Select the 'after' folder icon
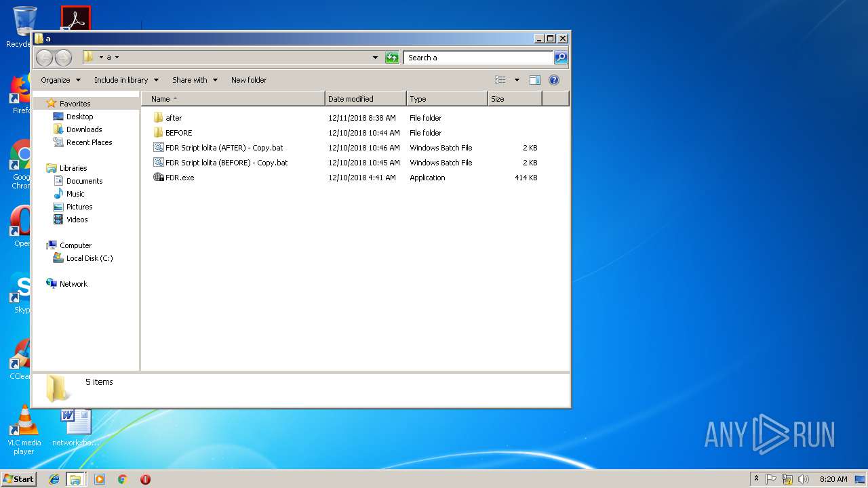868x488 pixels. pos(159,118)
